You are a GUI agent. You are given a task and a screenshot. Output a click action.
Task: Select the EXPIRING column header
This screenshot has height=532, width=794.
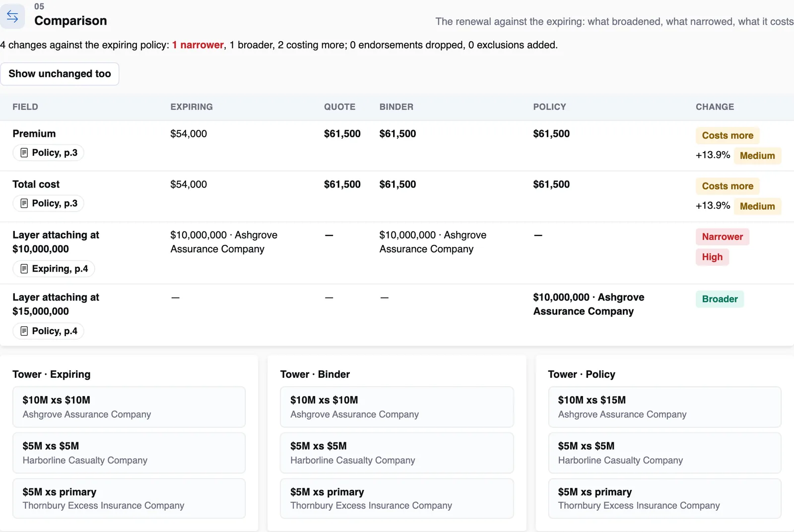[x=192, y=107]
